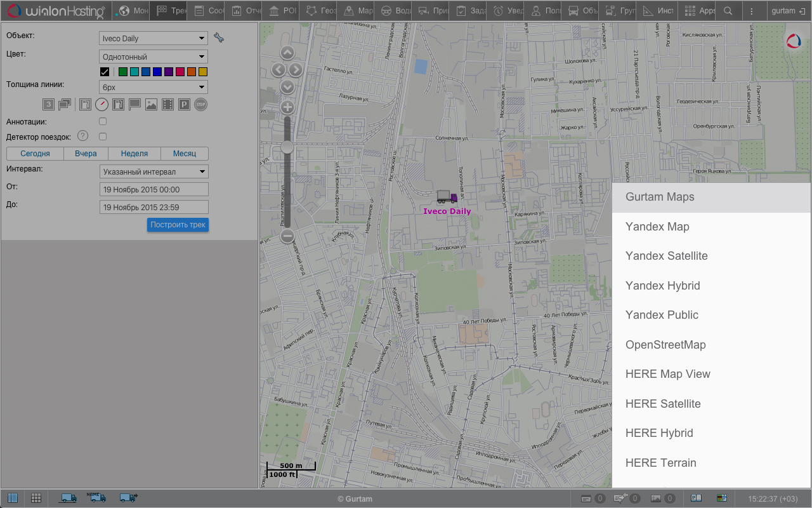
Task: Pan map left arrow
Action: tap(278, 70)
